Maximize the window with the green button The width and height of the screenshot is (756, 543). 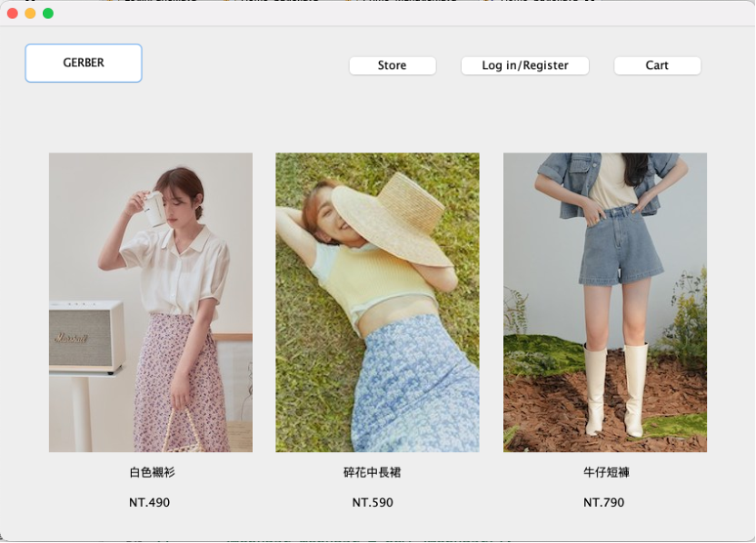[x=48, y=13]
